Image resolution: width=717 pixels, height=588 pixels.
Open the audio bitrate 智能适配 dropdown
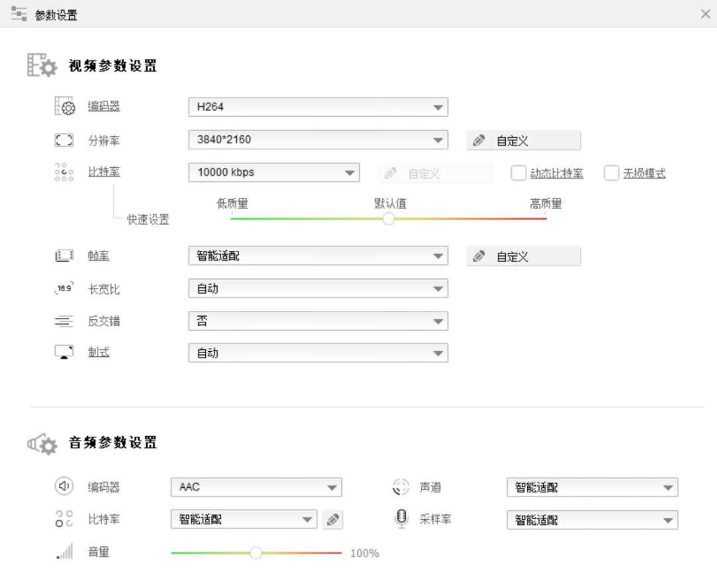pyautogui.click(x=244, y=520)
